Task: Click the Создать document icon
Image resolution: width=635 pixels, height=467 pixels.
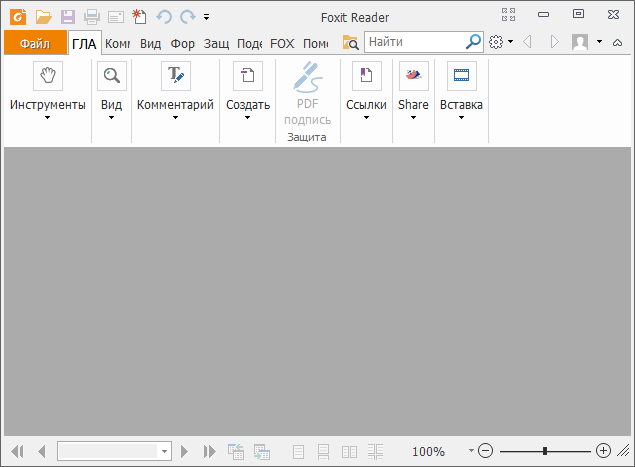Action: (x=248, y=76)
